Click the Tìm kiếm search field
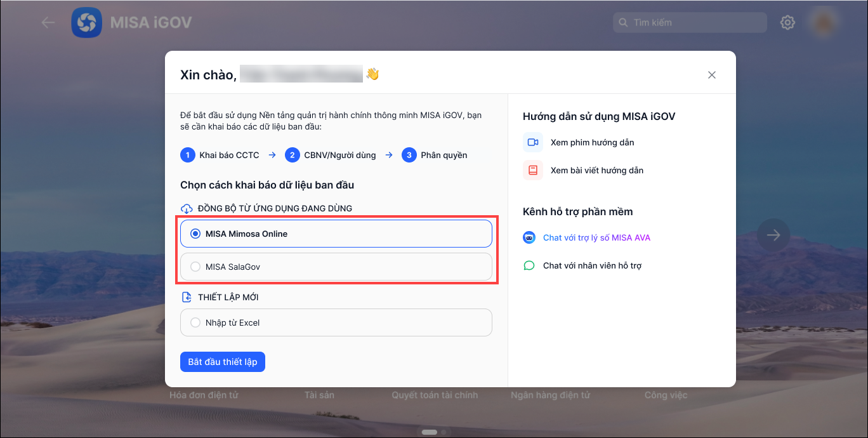This screenshot has width=868, height=438. click(690, 23)
